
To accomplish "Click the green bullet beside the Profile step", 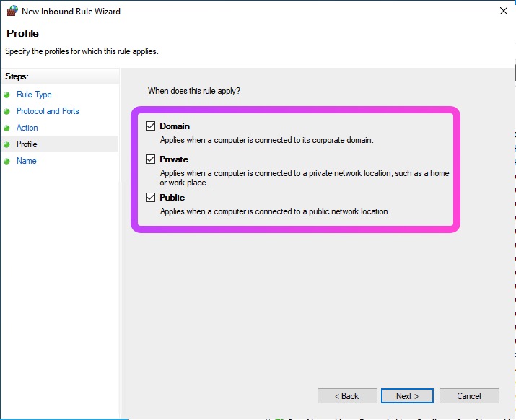I will click(x=7, y=144).
